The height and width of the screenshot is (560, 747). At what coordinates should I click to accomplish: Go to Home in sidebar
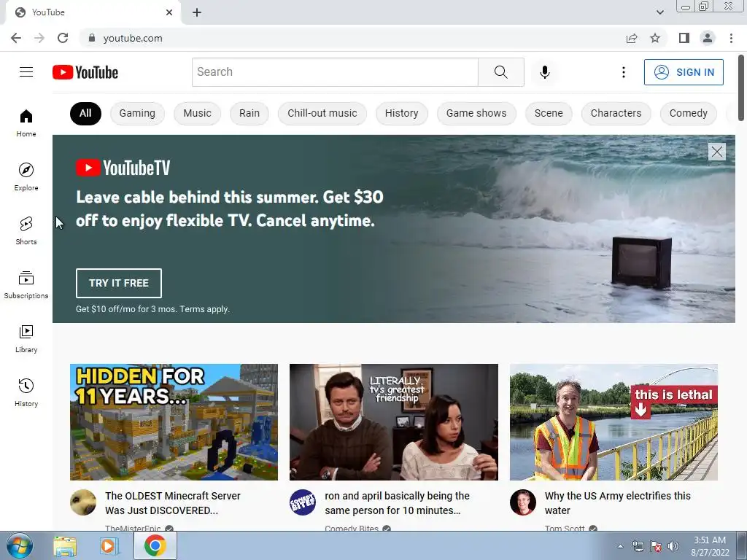(26, 123)
